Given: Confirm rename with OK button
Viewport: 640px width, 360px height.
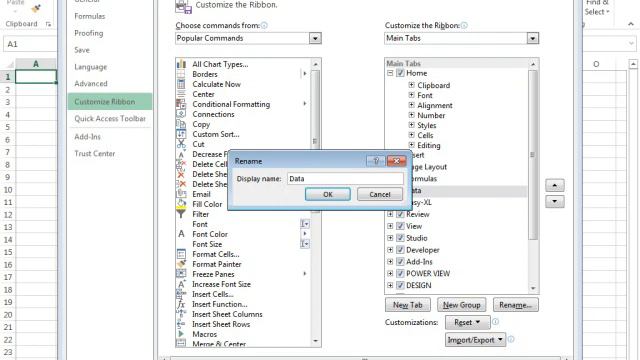Looking at the screenshot, I should point(328,194).
